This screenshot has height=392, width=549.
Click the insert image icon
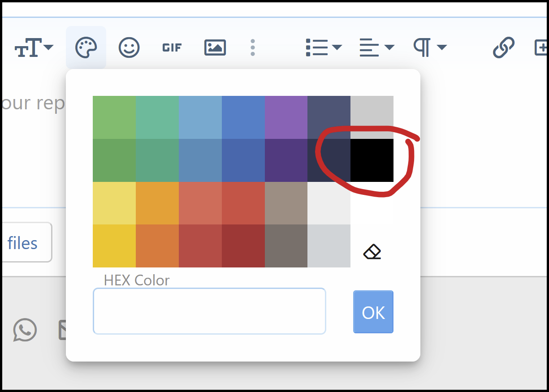click(x=215, y=47)
